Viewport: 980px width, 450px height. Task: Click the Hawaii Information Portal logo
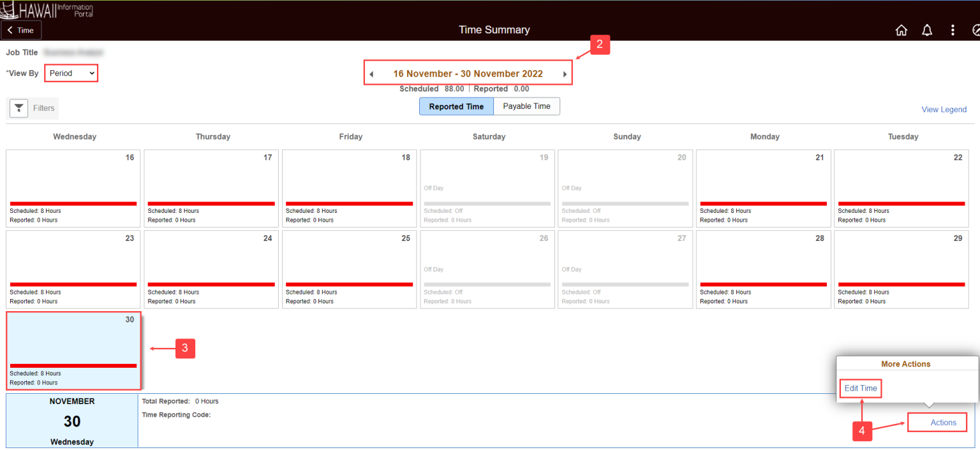pyautogui.click(x=48, y=10)
